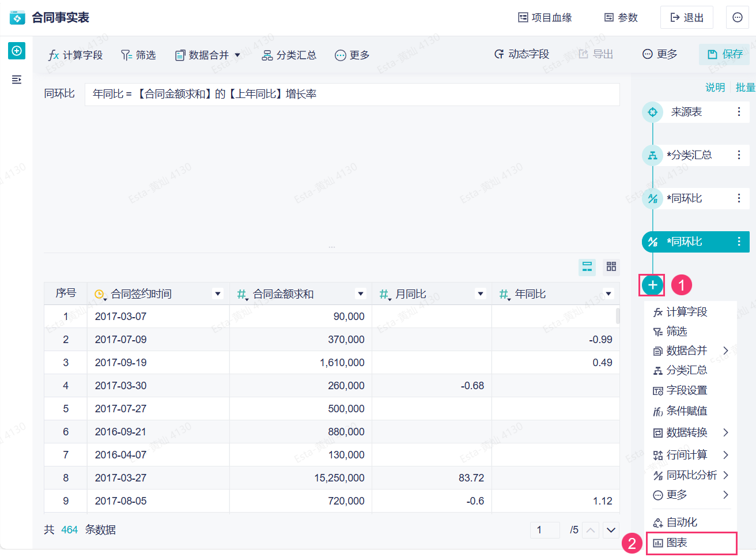Viewport: 756px width, 557px height.
Task: Open options menu for highlighted 同环比 step
Action: pos(739,242)
